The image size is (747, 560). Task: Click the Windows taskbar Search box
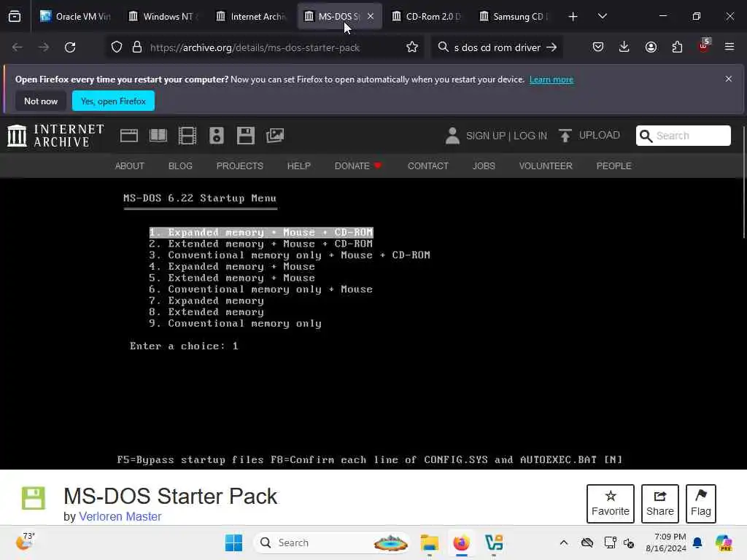pos(332,542)
